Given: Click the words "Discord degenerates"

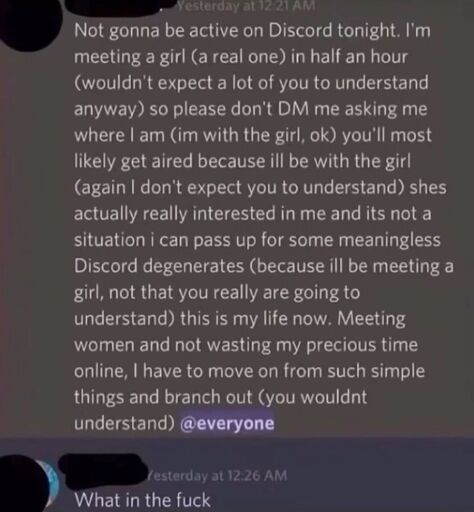Looking at the screenshot, I should tap(159, 267).
